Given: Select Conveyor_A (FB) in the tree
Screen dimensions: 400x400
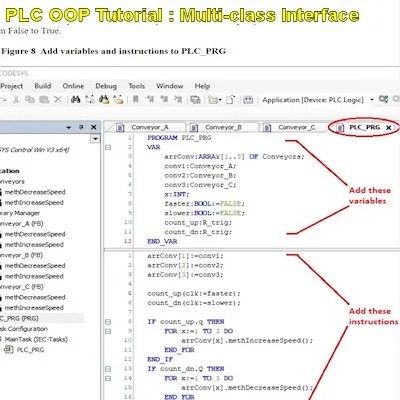Looking at the screenshot, I should [22, 224].
